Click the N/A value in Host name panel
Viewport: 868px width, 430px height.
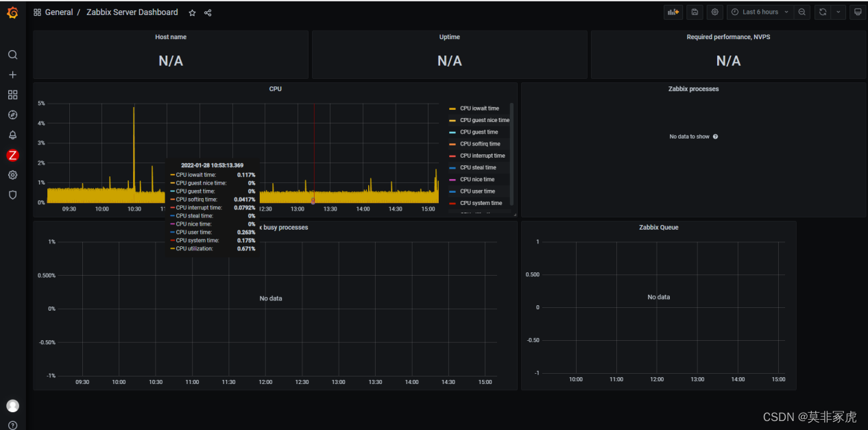click(x=171, y=61)
